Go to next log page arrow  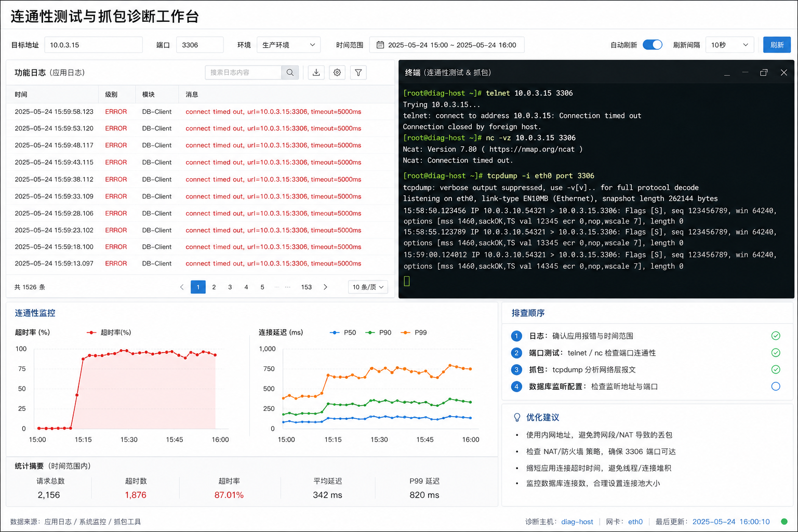tap(325, 287)
